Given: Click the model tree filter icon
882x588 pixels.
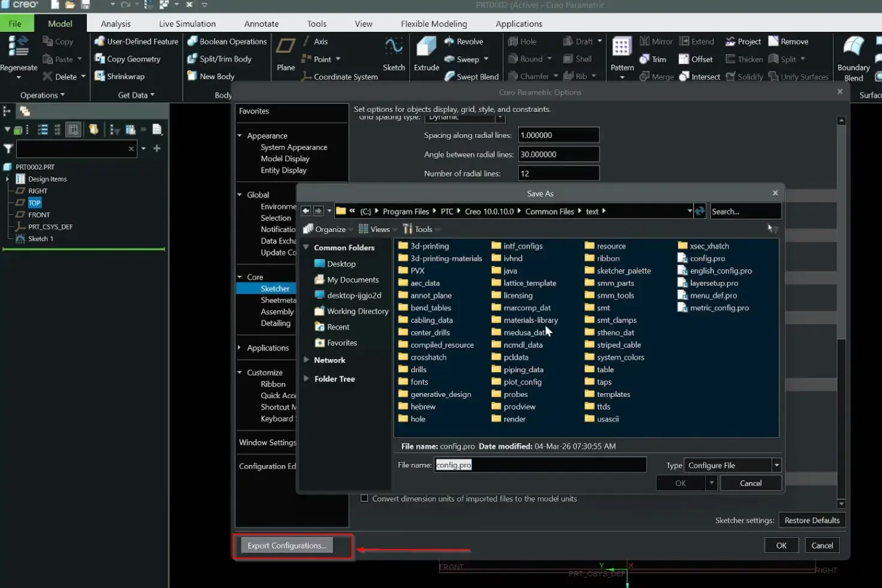Looking at the screenshot, I should (8, 148).
